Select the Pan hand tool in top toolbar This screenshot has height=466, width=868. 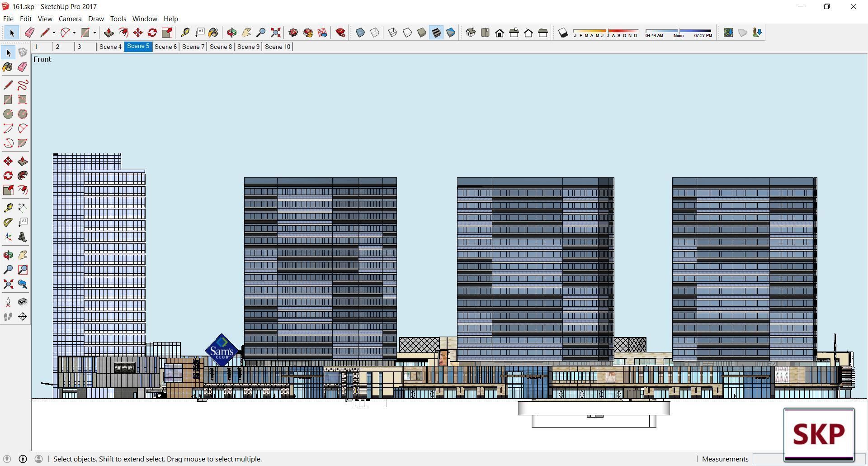point(246,33)
